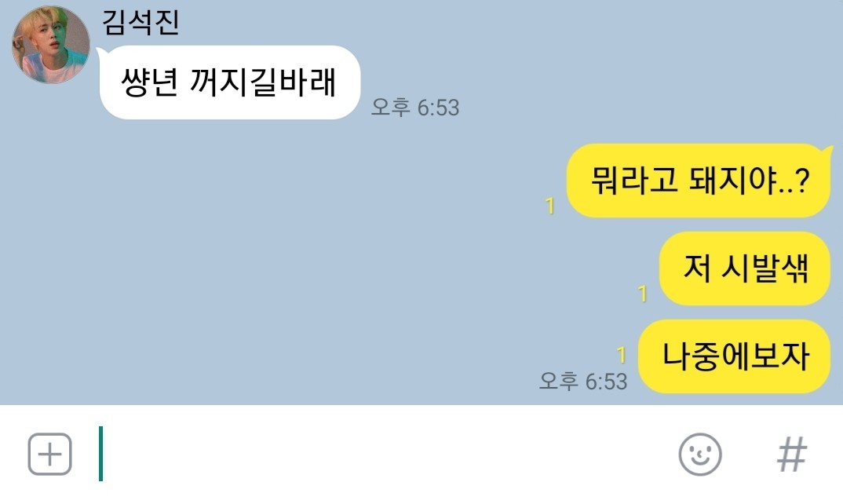Select the yellow bubble '뭐라고 돼지야..?'

699,181
